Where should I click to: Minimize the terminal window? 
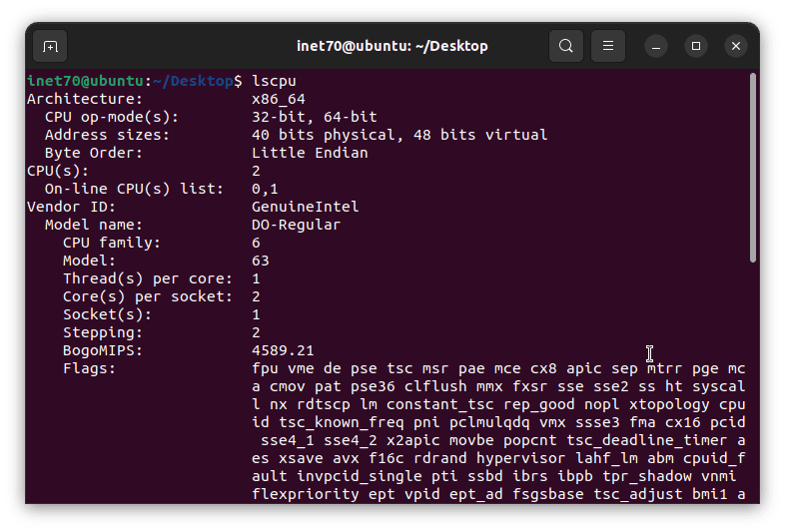656,46
